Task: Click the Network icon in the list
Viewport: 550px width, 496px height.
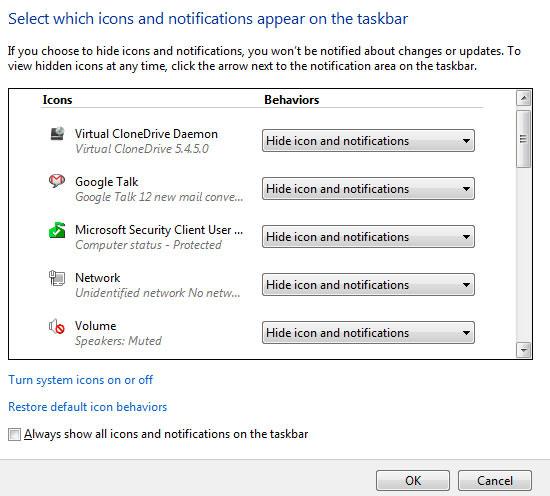Action: [x=57, y=278]
